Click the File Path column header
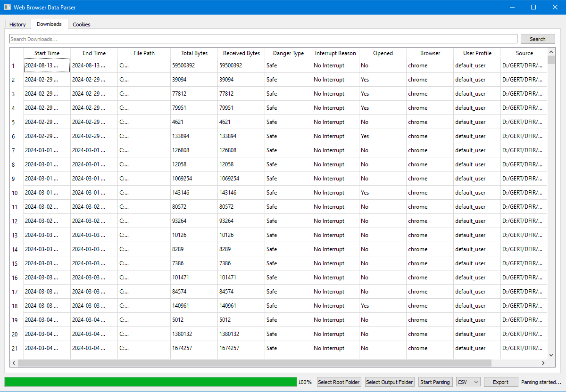This screenshot has height=392, width=566. tap(144, 53)
